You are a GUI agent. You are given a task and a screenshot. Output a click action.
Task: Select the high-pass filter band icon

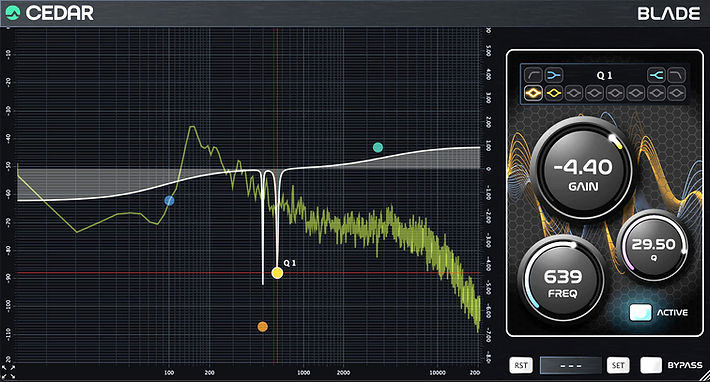[533, 75]
